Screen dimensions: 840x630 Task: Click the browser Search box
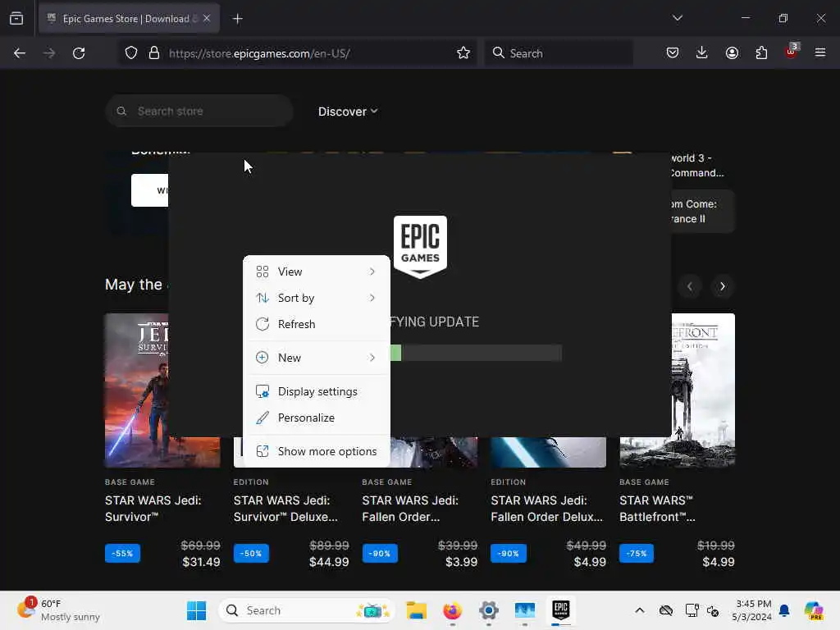click(558, 53)
